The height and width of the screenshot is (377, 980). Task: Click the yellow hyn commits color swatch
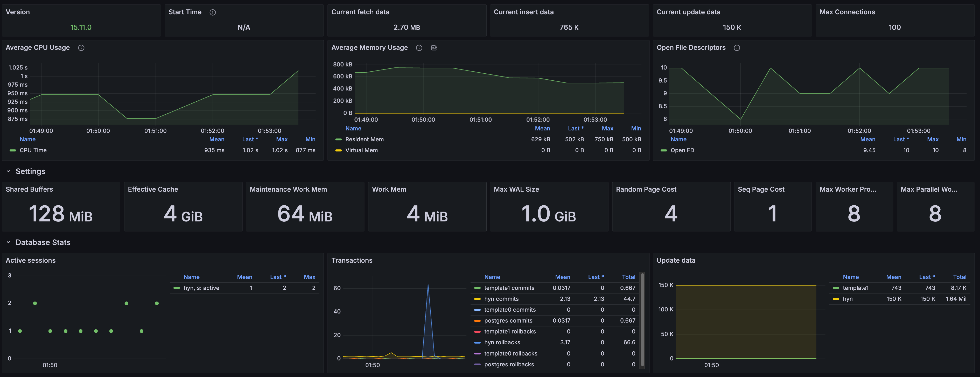[477, 299]
